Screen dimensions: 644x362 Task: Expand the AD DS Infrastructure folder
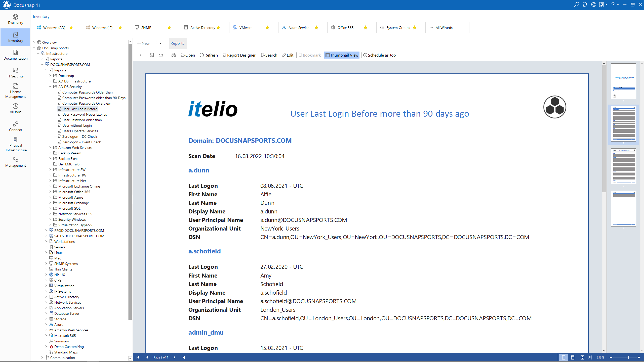(x=50, y=81)
